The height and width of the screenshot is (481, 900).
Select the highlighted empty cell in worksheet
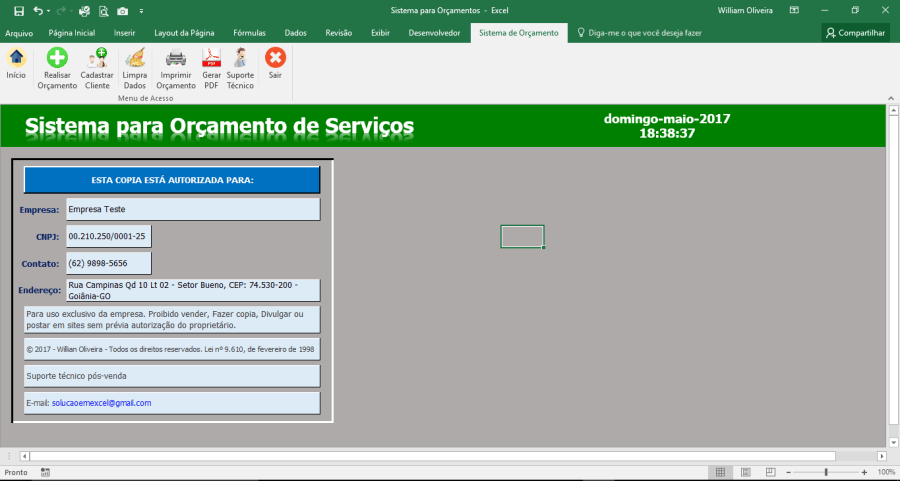click(522, 236)
